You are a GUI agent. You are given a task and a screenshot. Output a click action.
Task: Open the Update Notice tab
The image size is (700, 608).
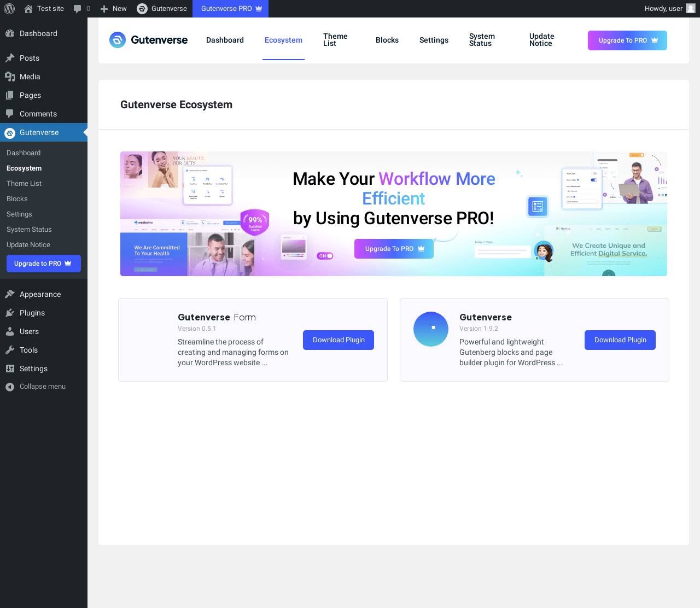coord(541,40)
